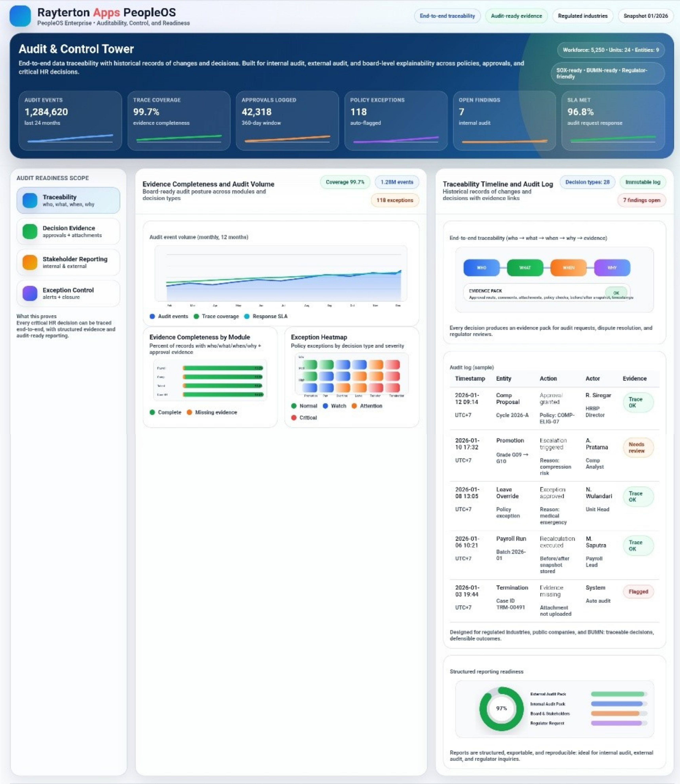680x784 pixels.
Task: Click the purple WHY traceability node
Action: click(612, 267)
